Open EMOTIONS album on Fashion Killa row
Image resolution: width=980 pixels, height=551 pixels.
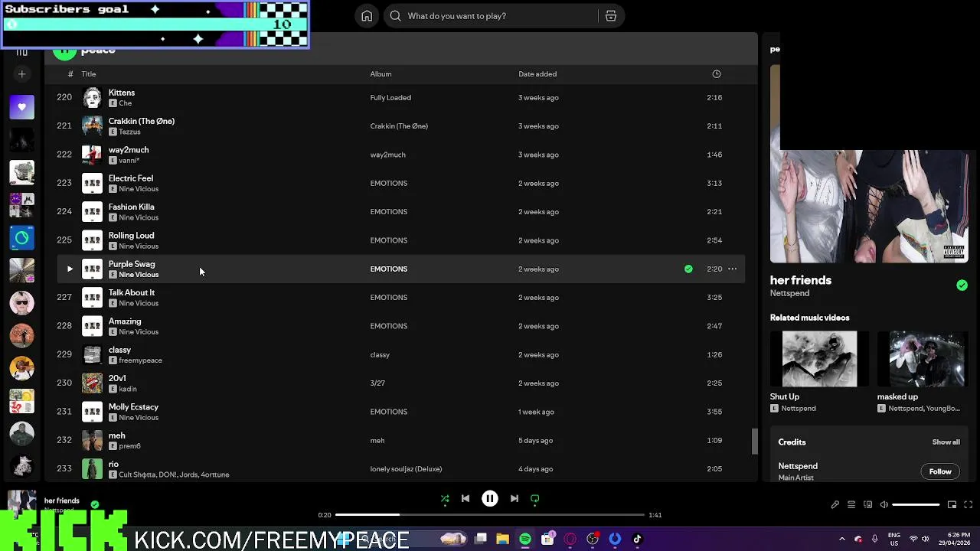tap(388, 212)
